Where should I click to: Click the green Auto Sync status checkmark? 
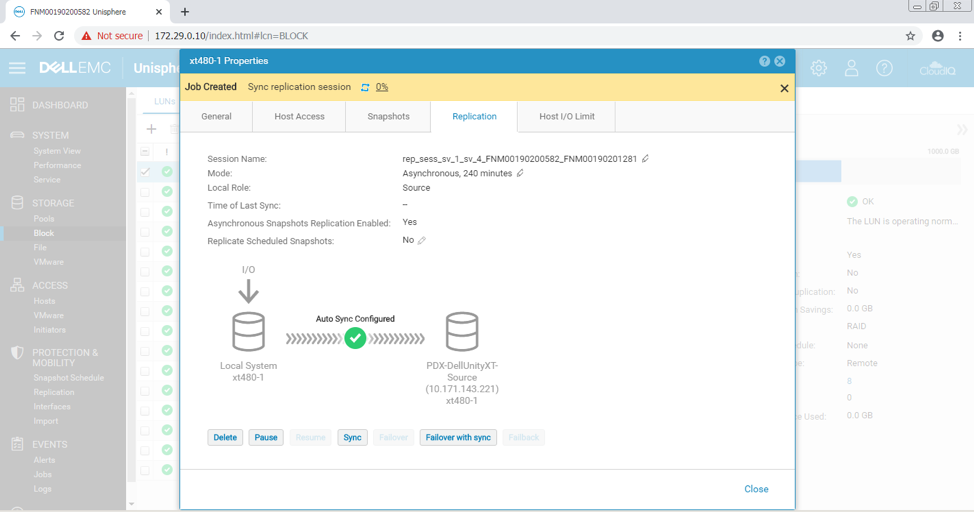point(355,339)
